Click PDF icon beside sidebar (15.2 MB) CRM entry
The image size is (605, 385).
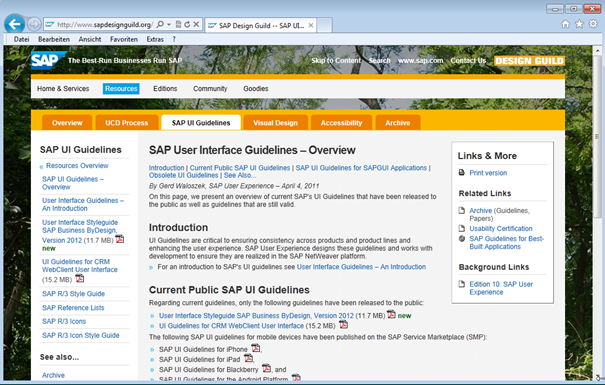coord(79,278)
